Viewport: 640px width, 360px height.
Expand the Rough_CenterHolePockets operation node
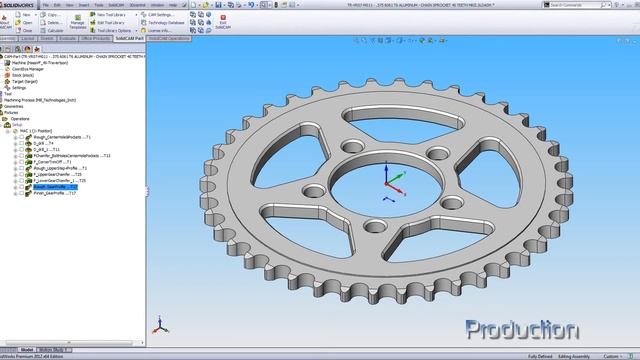[16, 138]
